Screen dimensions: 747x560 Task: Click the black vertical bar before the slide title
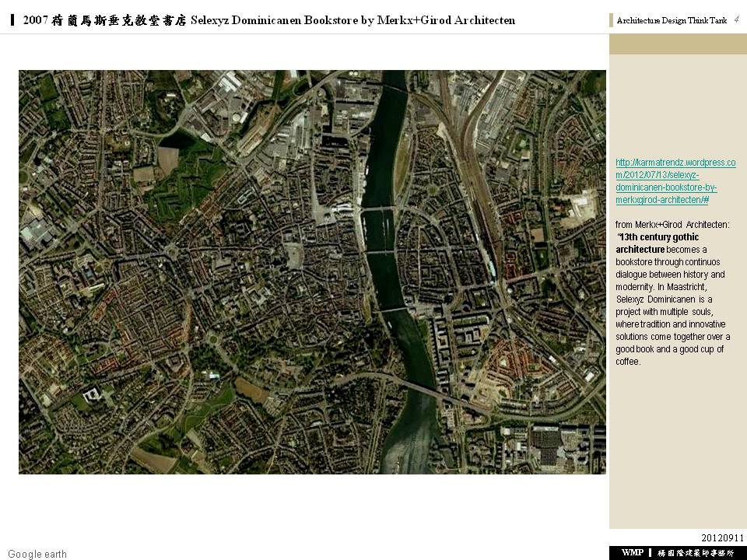pos(12,20)
